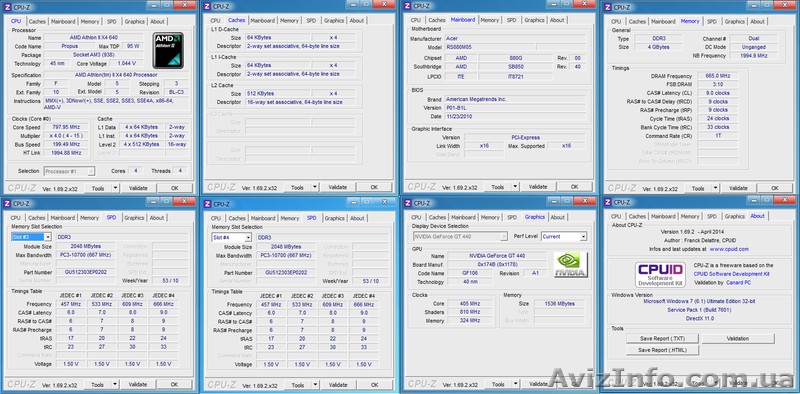Image resolution: width=800 pixels, height=394 pixels.
Task: Click the CPUID Software Development Kit logo
Action: click(660, 275)
